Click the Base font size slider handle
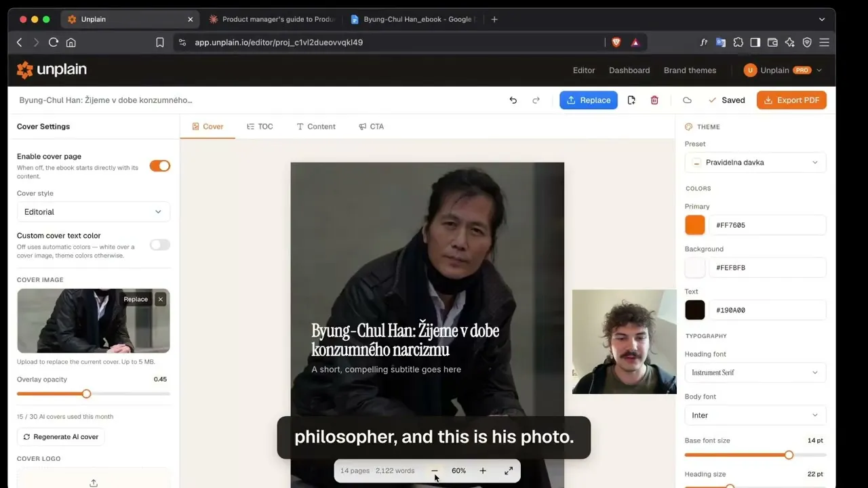 click(789, 455)
